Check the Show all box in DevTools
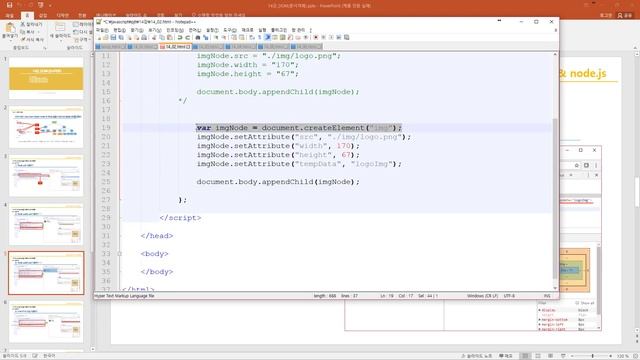This screenshot has height=360, width=640. (x=577, y=303)
